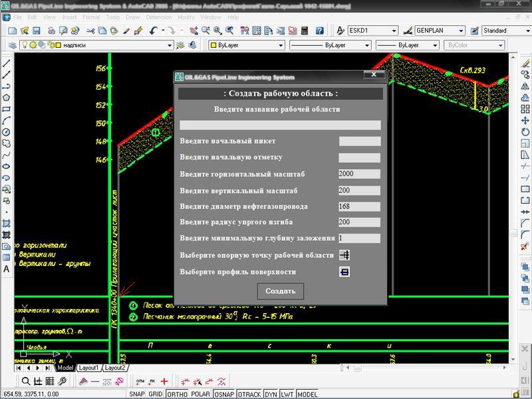This screenshot has height=399, width=532.
Task: Pick the surface profile selection icon
Action: coord(344,272)
